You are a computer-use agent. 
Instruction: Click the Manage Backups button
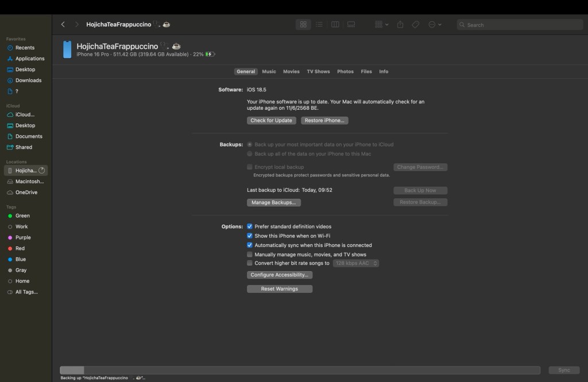(x=274, y=203)
